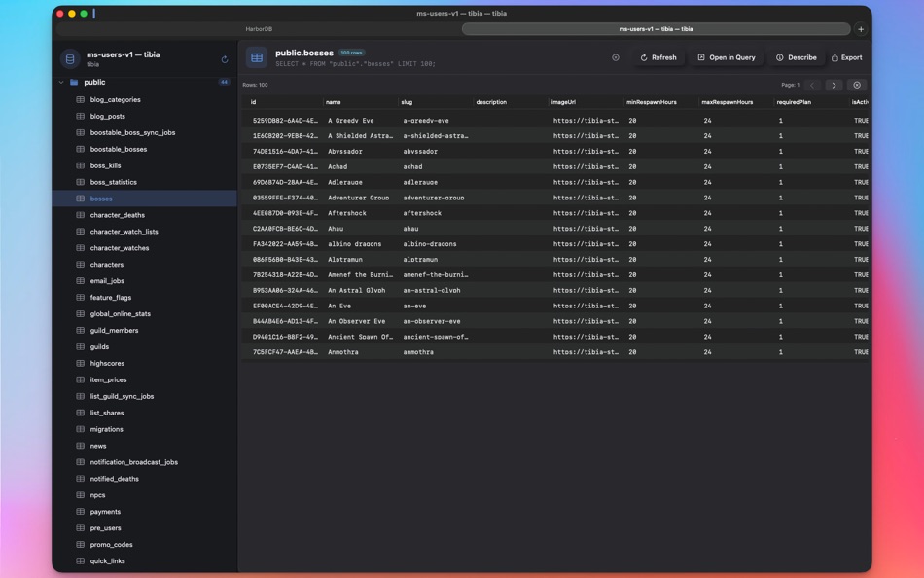Click the circle icon left of Refresh
Image resolution: width=924 pixels, height=578 pixels.
coord(616,57)
